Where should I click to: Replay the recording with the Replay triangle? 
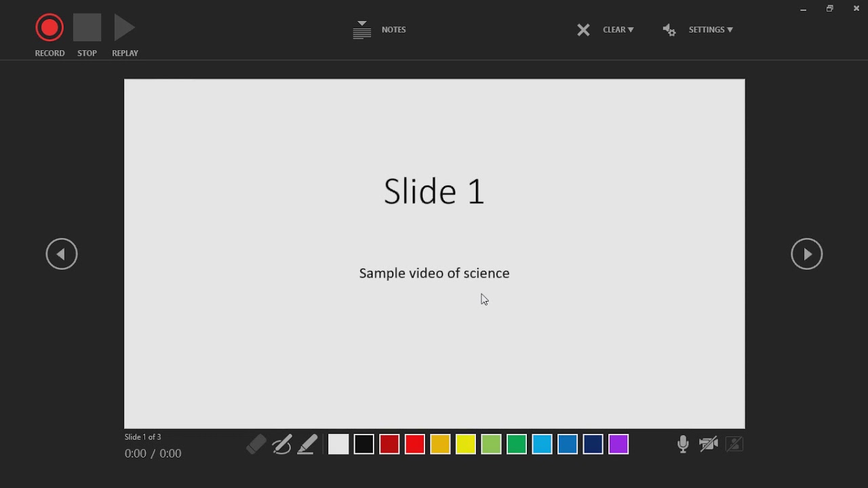(125, 28)
